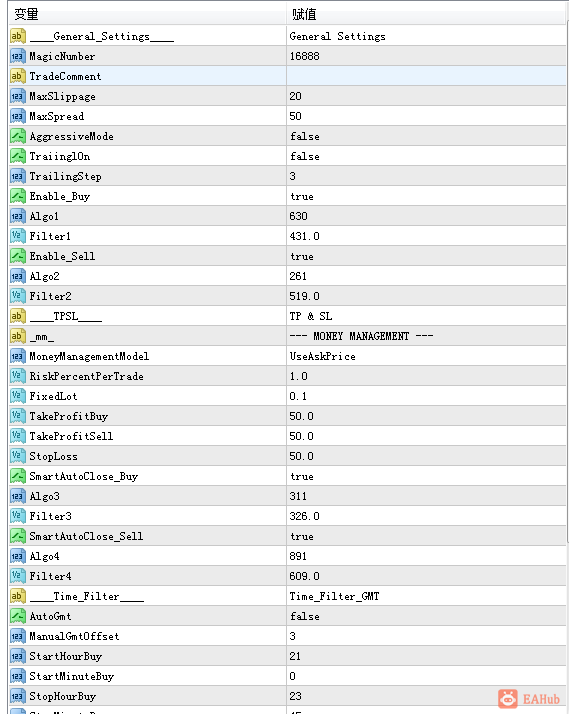Click the integer icon beside Algo1
The height and width of the screenshot is (714, 569).
(17, 216)
